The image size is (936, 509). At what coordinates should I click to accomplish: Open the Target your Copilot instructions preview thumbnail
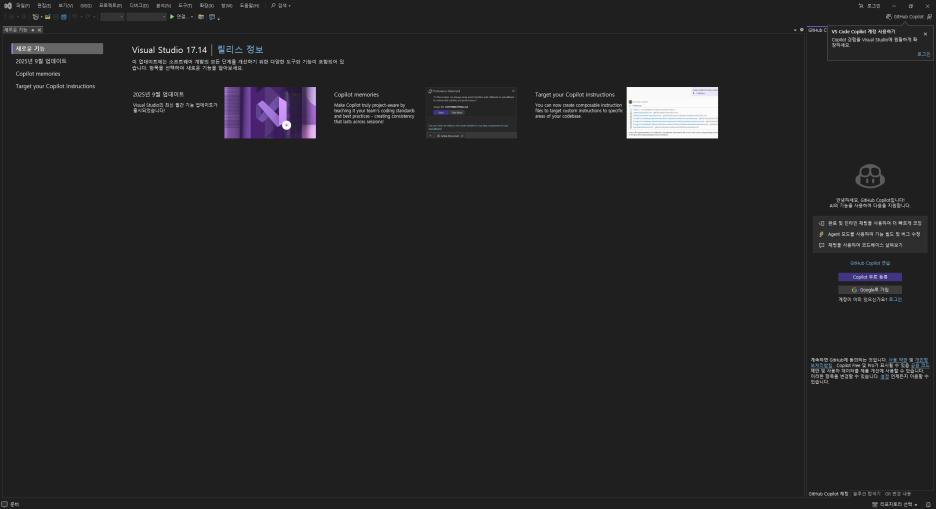[672, 113]
